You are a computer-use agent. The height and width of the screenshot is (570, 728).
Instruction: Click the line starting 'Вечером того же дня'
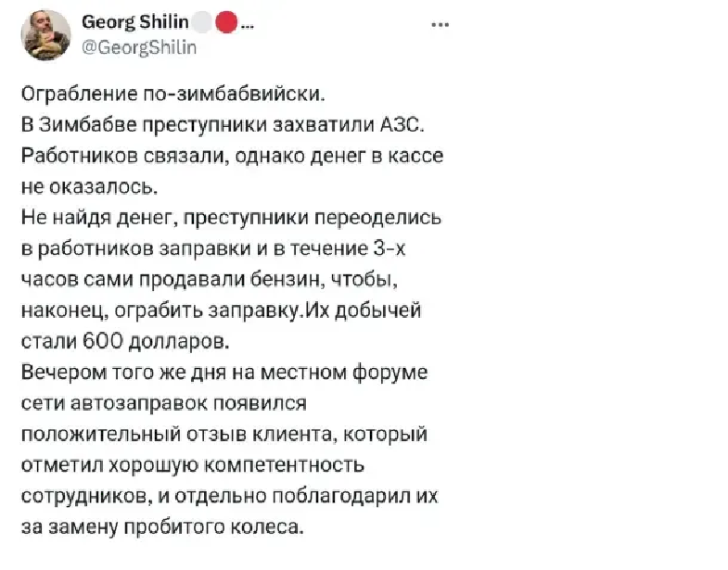pyautogui.click(x=224, y=373)
